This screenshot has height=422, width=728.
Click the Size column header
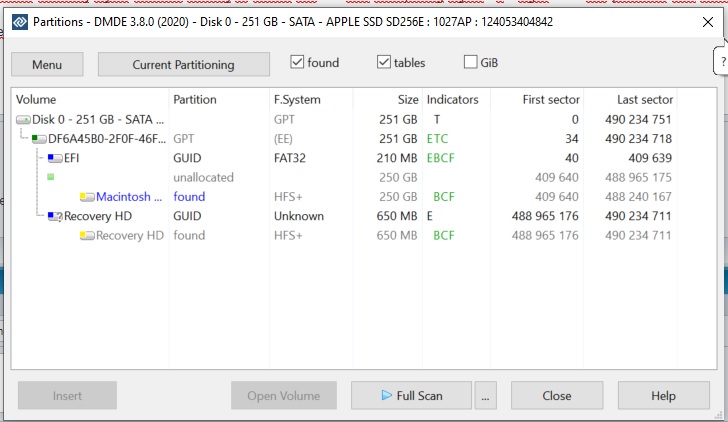(388, 99)
